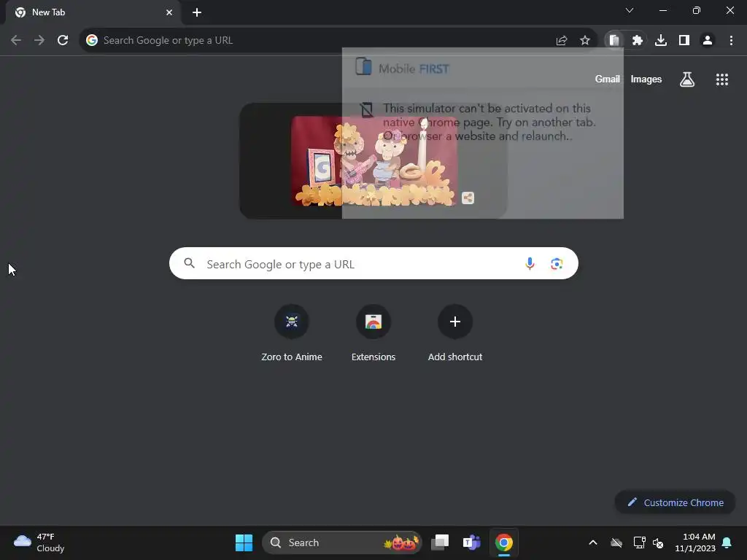Screen dimensions: 747x560
Task: Open a new tab with the plus button
Action: (x=197, y=12)
